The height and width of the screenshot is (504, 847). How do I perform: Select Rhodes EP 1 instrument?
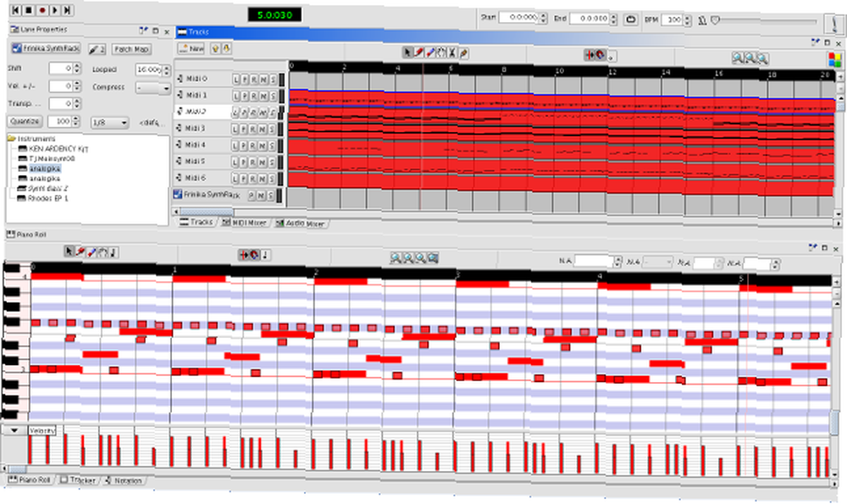click(48, 198)
